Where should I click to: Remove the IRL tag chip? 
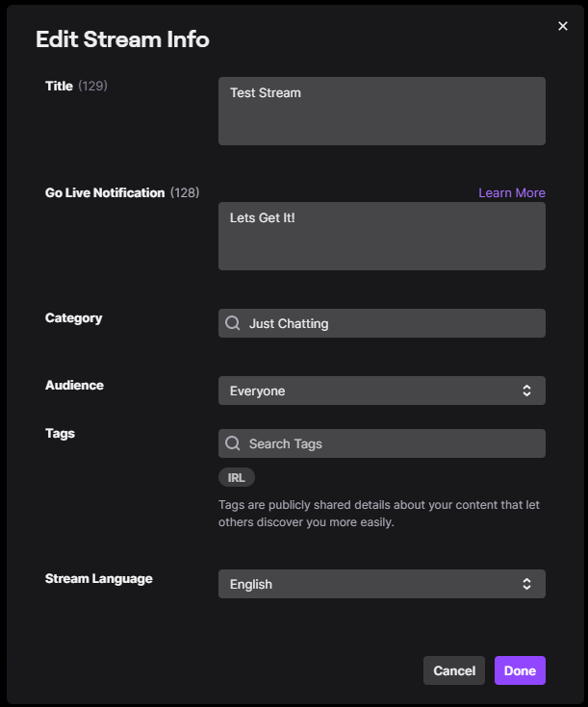[237, 478]
